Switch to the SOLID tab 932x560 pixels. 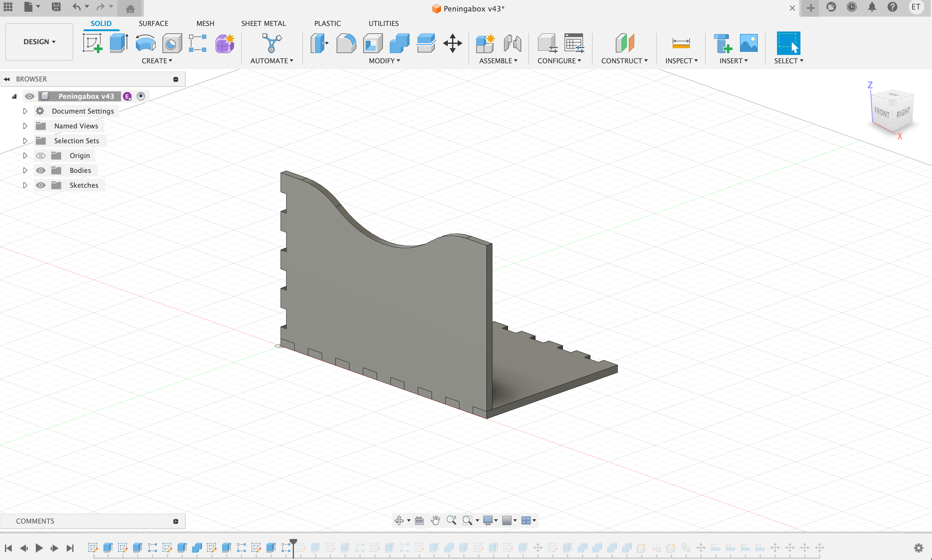[x=101, y=23]
